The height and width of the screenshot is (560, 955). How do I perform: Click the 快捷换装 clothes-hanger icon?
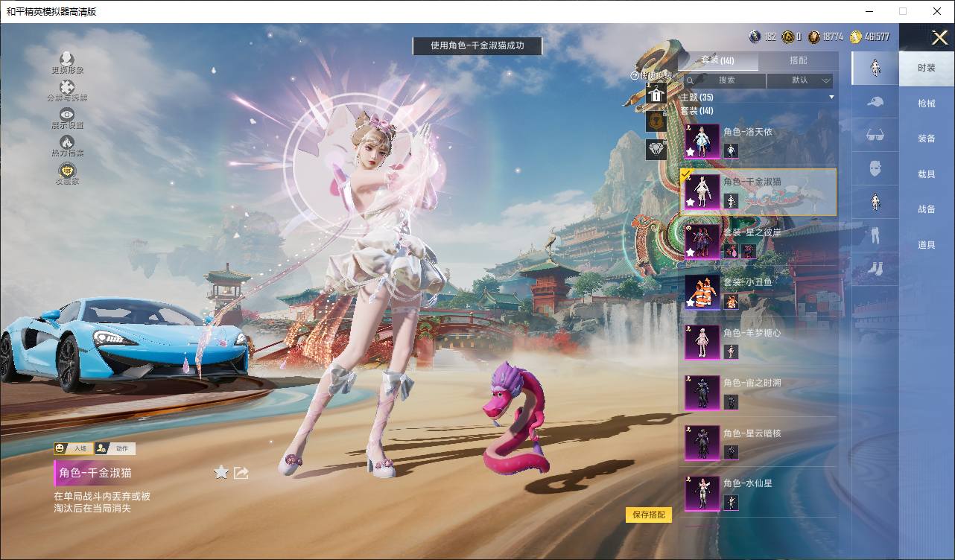656,93
